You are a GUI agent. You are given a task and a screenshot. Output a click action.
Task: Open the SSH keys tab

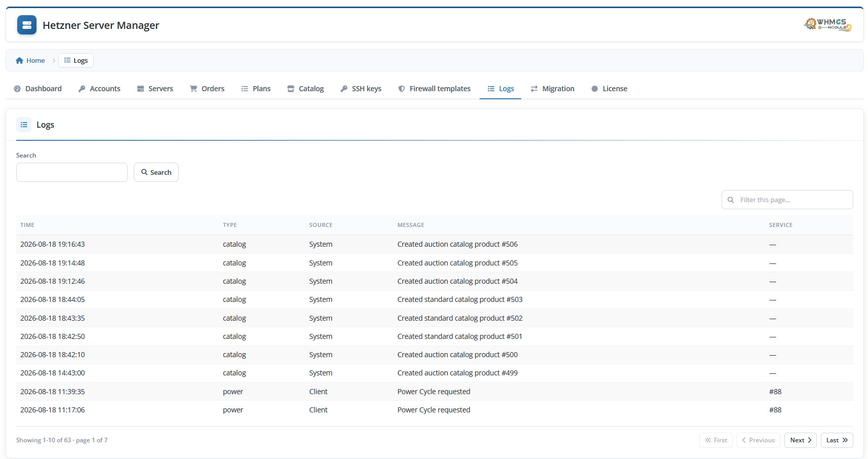coord(361,89)
